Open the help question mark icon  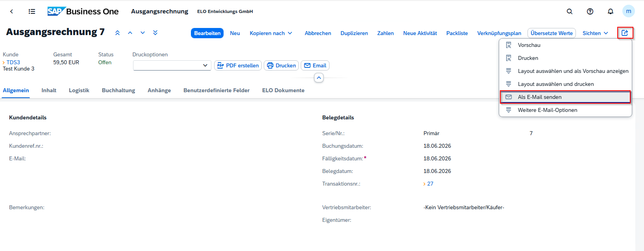pos(590,11)
